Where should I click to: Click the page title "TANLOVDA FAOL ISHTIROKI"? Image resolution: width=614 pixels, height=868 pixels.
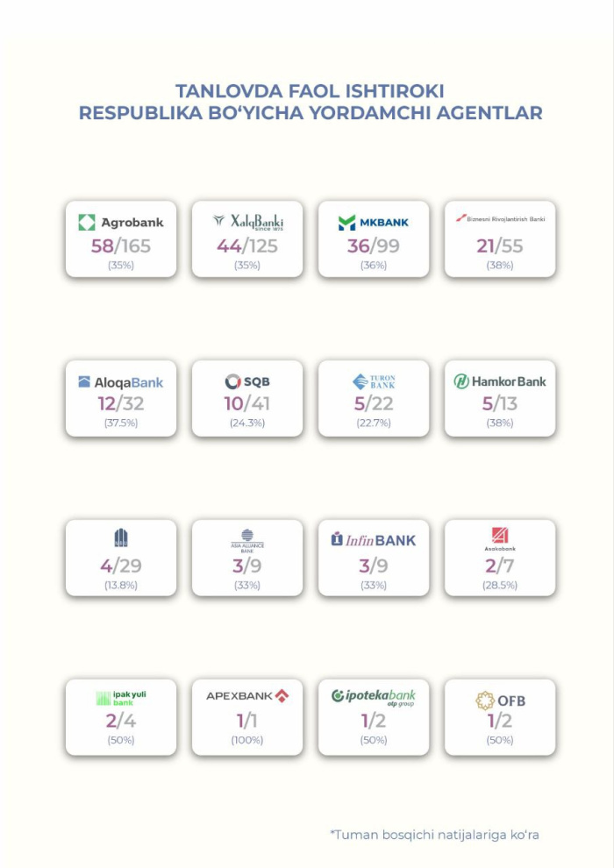click(311, 91)
